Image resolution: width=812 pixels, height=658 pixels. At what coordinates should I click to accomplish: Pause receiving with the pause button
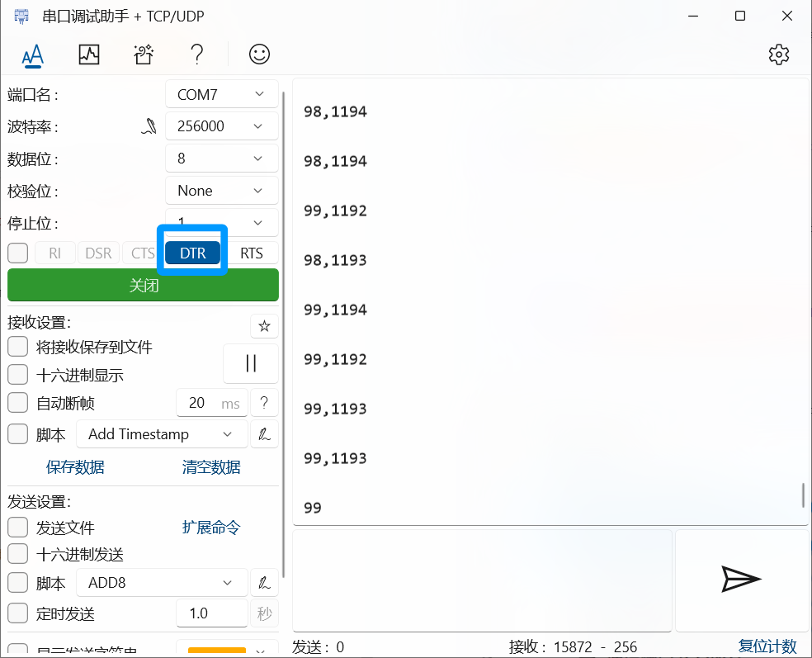tap(251, 363)
